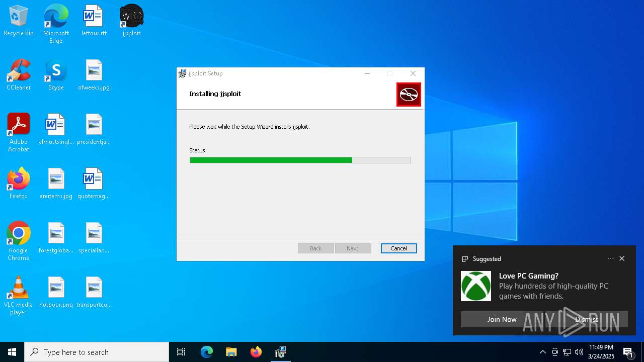Select the Firefox desktop shortcut
The height and width of the screenshot is (362, 644).
19,184
